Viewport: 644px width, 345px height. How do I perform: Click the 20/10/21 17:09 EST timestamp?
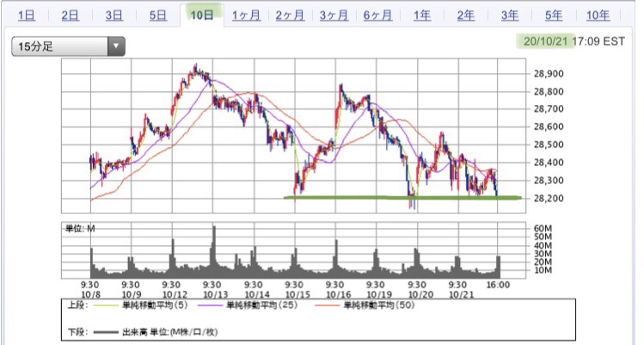pos(574,41)
